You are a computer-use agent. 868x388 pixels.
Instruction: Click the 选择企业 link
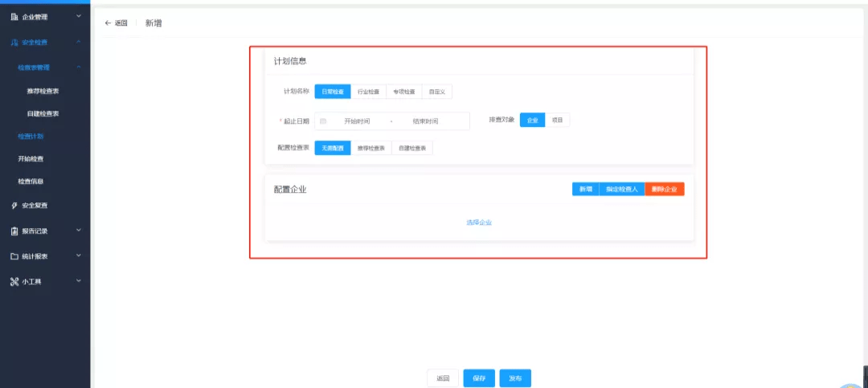(479, 223)
